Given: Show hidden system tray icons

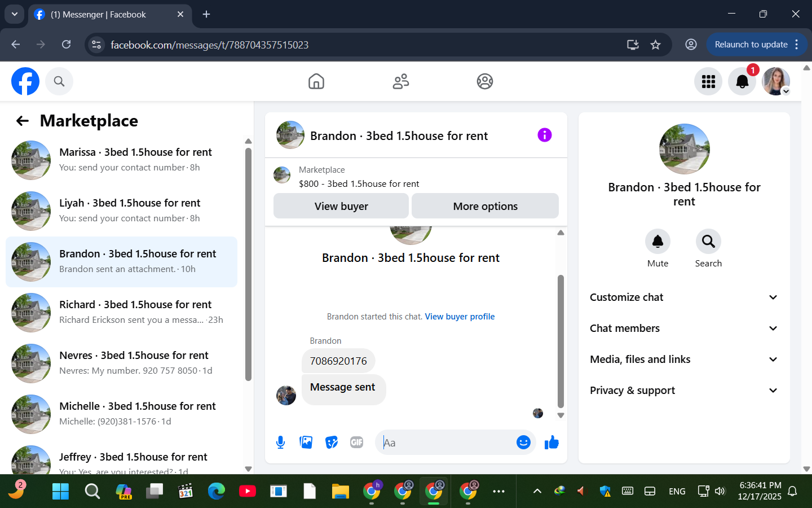Looking at the screenshot, I should [537, 491].
